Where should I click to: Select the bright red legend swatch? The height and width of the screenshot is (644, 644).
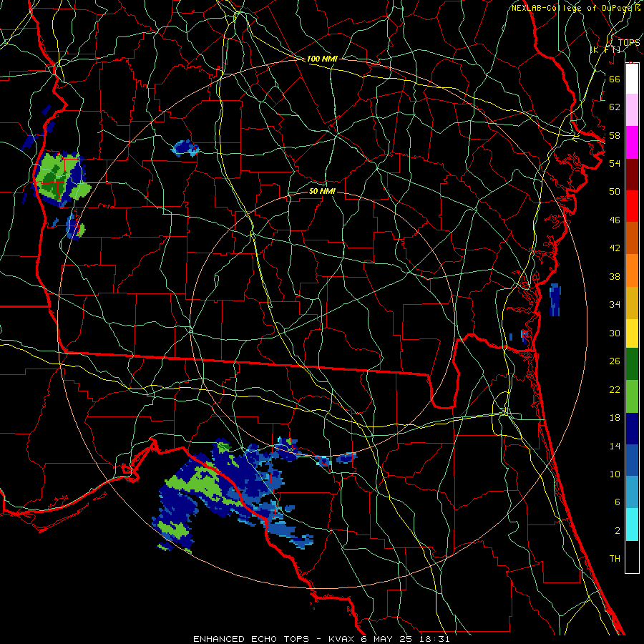[x=632, y=206]
